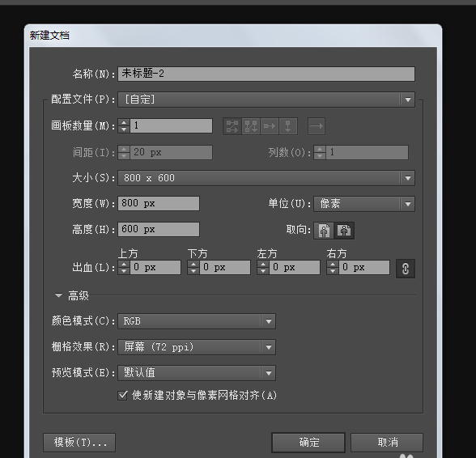Choose arrange by row artboard layout icon
This screenshot has height=458, width=476.
(270, 126)
